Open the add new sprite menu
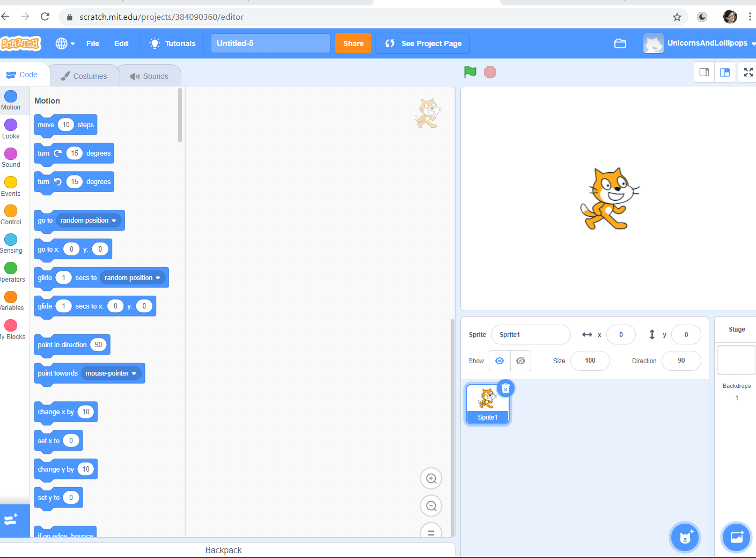 (685, 537)
